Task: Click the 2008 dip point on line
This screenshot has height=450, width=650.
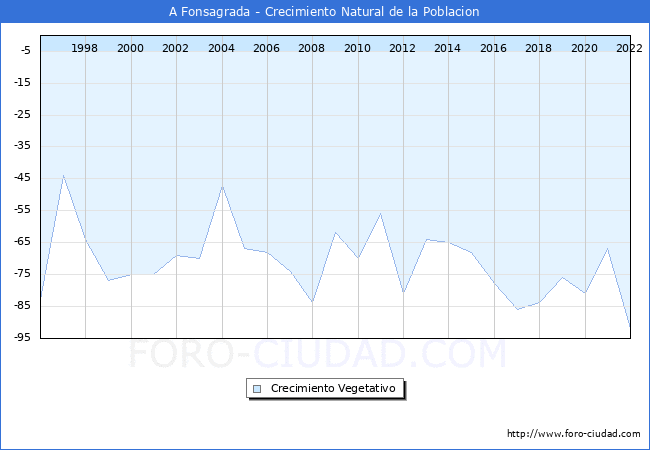Action: pos(313,302)
